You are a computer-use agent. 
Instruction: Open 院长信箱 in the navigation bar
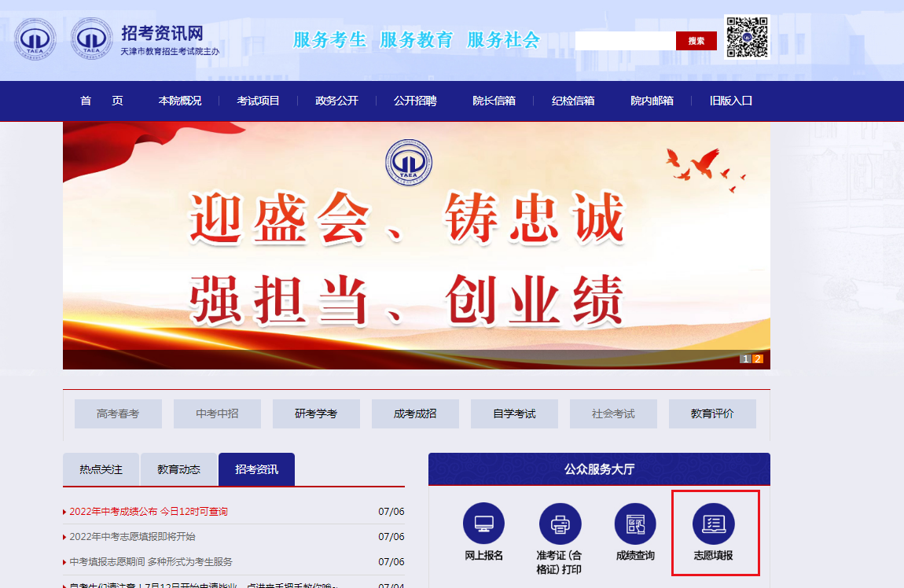494,101
